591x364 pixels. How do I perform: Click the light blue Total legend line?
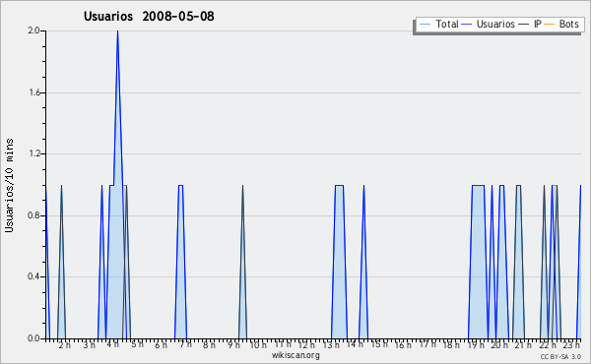point(425,25)
